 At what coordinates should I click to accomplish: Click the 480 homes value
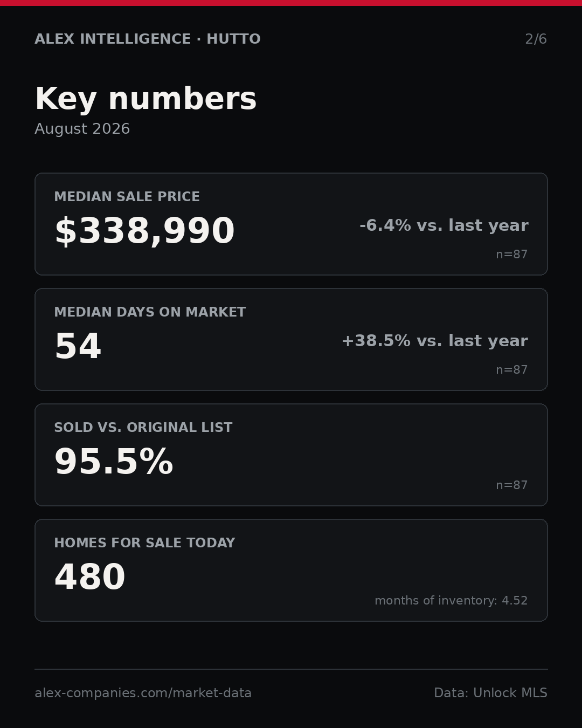coord(90,578)
